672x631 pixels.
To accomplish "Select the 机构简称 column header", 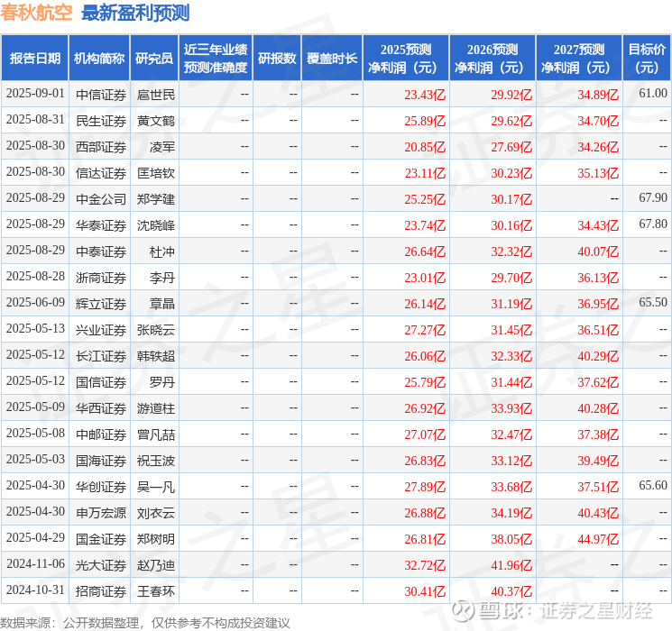I will click(x=99, y=59).
